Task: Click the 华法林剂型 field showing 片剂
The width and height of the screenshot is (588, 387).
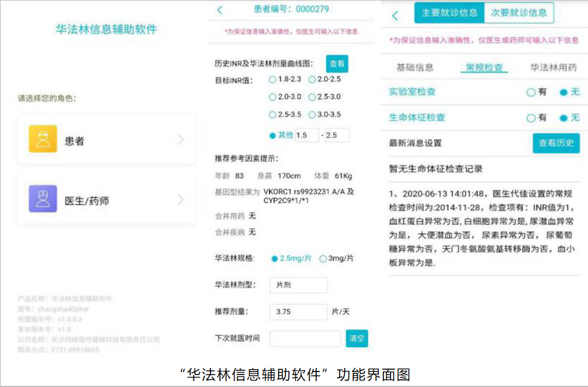Action: [x=298, y=285]
